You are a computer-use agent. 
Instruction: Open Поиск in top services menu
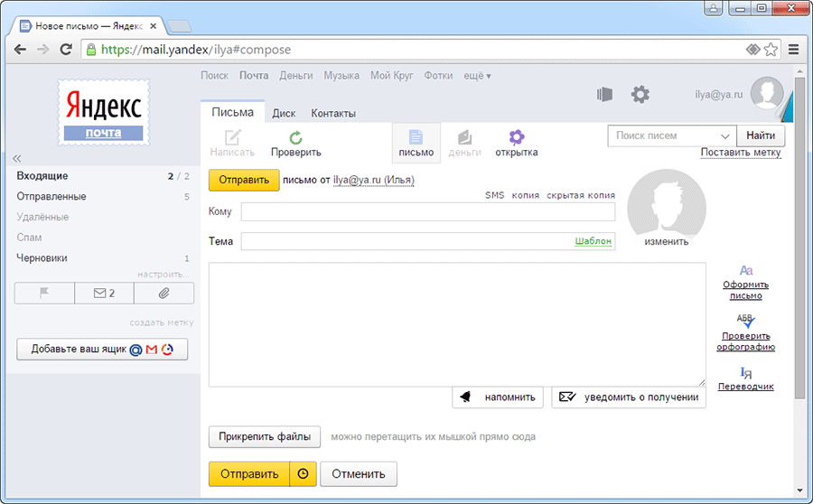click(x=215, y=76)
